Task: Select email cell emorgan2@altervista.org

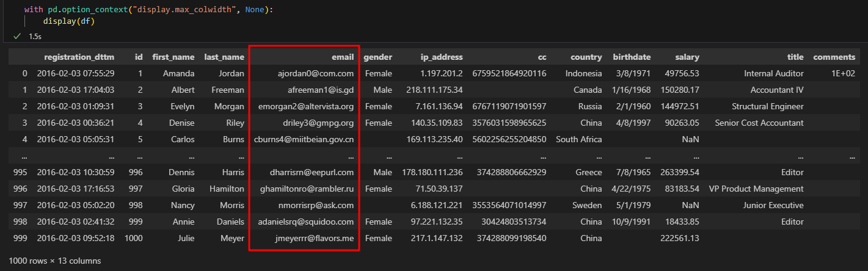Action: pyautogui.click(x=306, y=106)
